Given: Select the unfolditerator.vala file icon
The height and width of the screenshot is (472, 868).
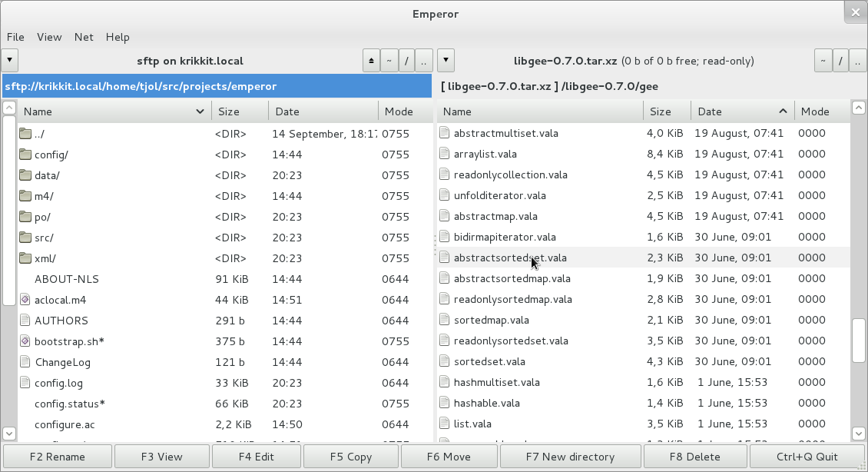Looking at the screenshot, I should pos(445,195).
